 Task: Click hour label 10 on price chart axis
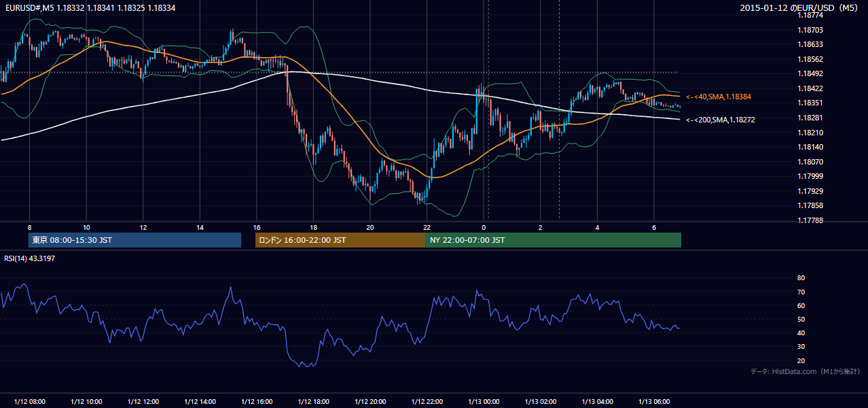[x=86, y=227]
